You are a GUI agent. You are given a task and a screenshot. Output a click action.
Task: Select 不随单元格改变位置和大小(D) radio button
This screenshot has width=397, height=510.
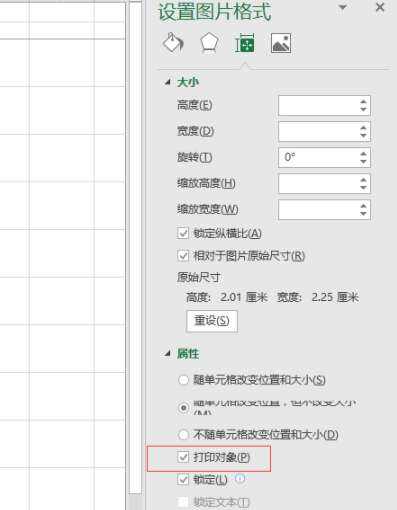(x=183, y=435)
